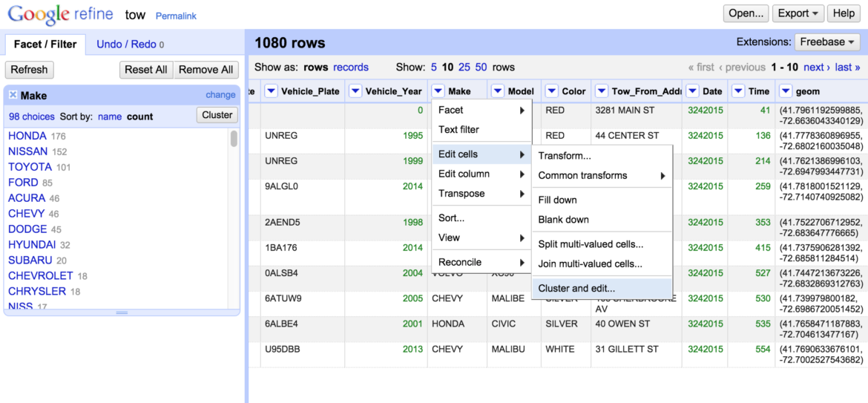Choose Fill down option
868x403 pixels.
coord(602,200)
